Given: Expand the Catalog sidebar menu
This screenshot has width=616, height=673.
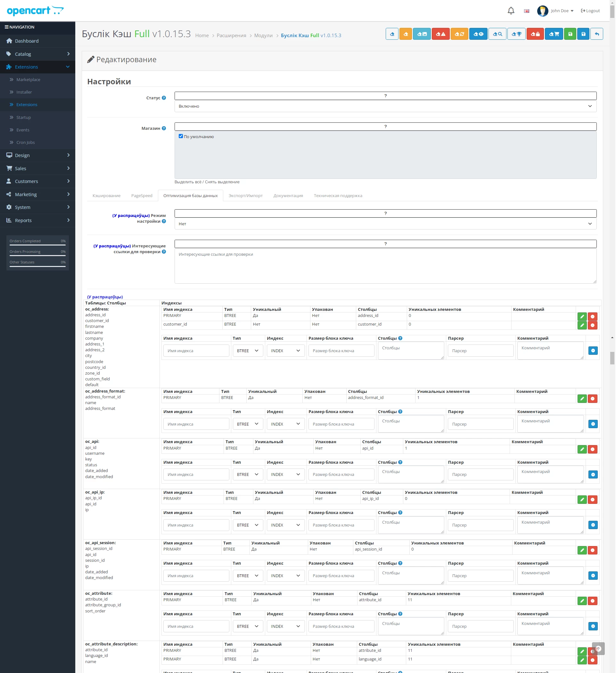Looking at the screenshot, I should click(38, 54).
